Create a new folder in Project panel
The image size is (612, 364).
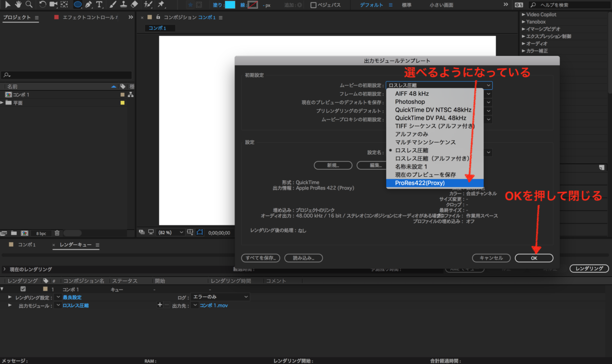click(14, 233)
